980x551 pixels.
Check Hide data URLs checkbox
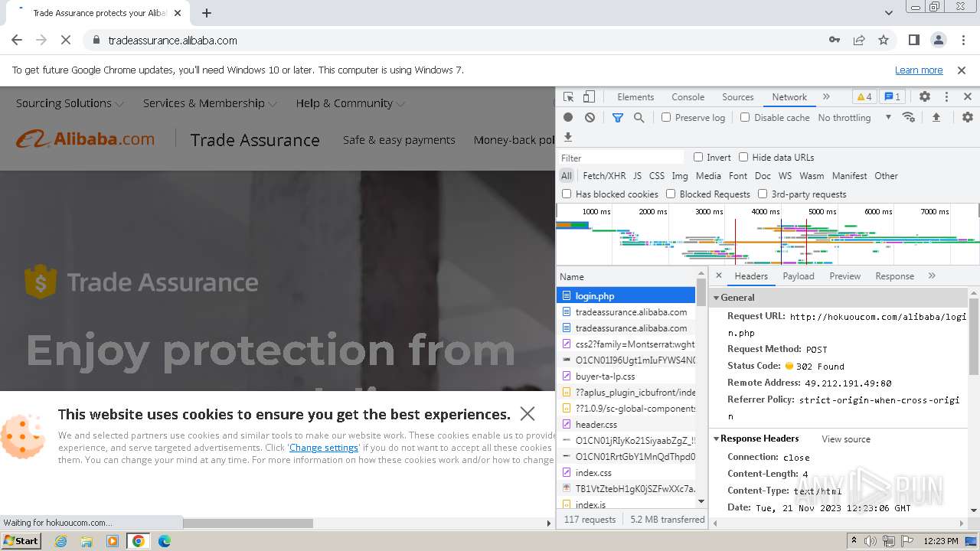click(x=743, y=157)
